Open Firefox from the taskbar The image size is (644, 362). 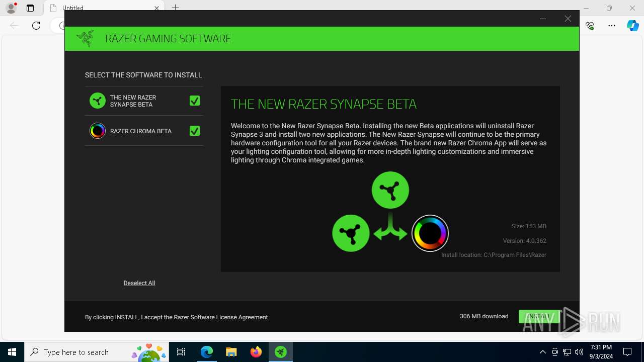click(x=256, y=352)
